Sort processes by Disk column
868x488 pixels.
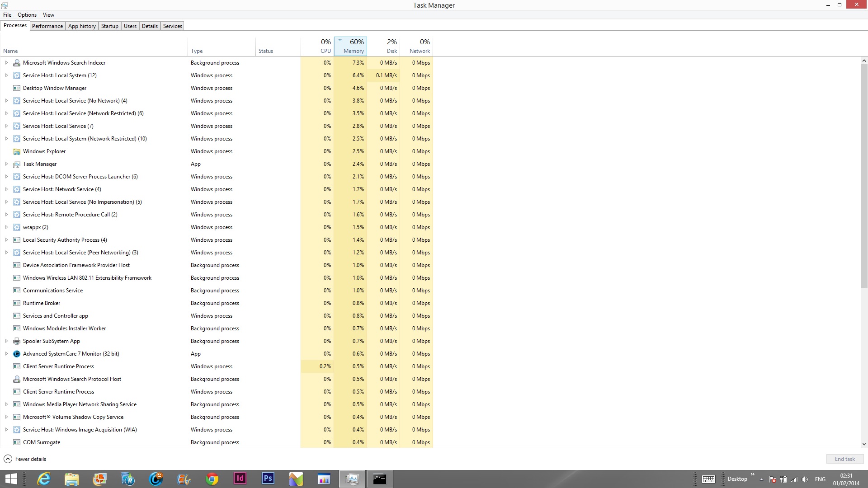(383, 46)
